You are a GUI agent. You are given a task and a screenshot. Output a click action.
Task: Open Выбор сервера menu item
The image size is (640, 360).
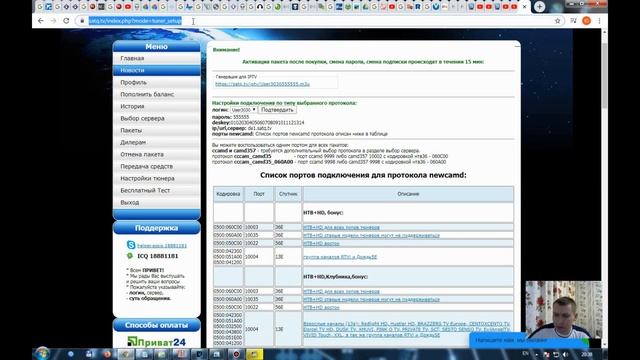point(157,118)
